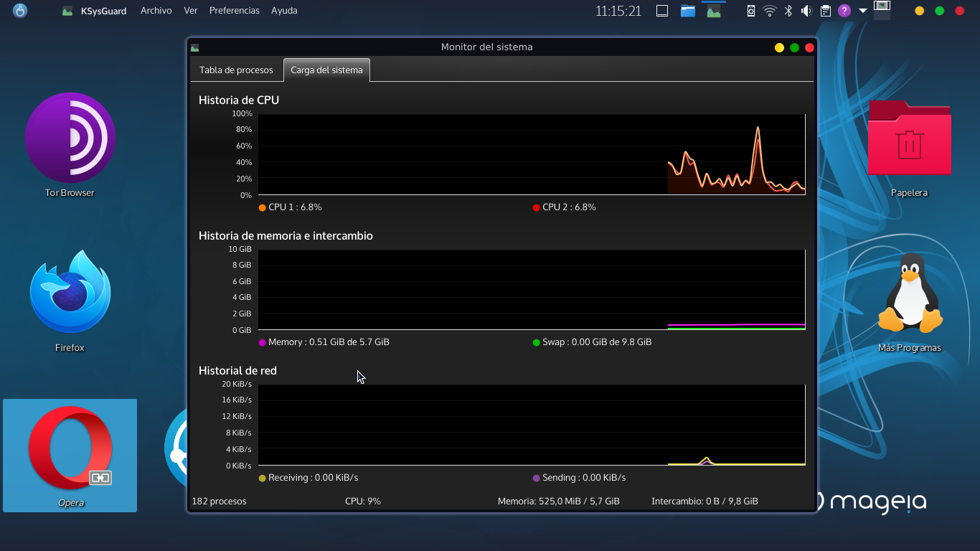980x551 pixels.
Task: Select the system monitor task icon in the panel
Action: point(713,11)
